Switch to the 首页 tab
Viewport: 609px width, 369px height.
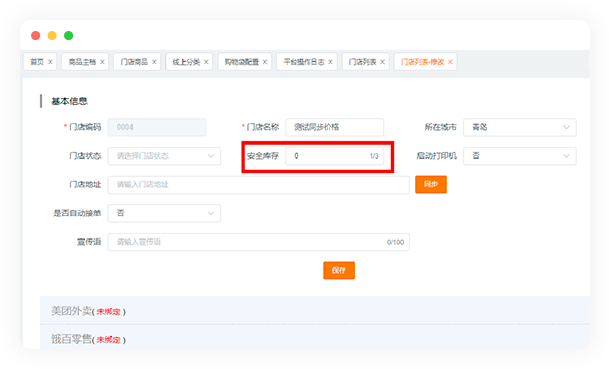click(40, 62)
